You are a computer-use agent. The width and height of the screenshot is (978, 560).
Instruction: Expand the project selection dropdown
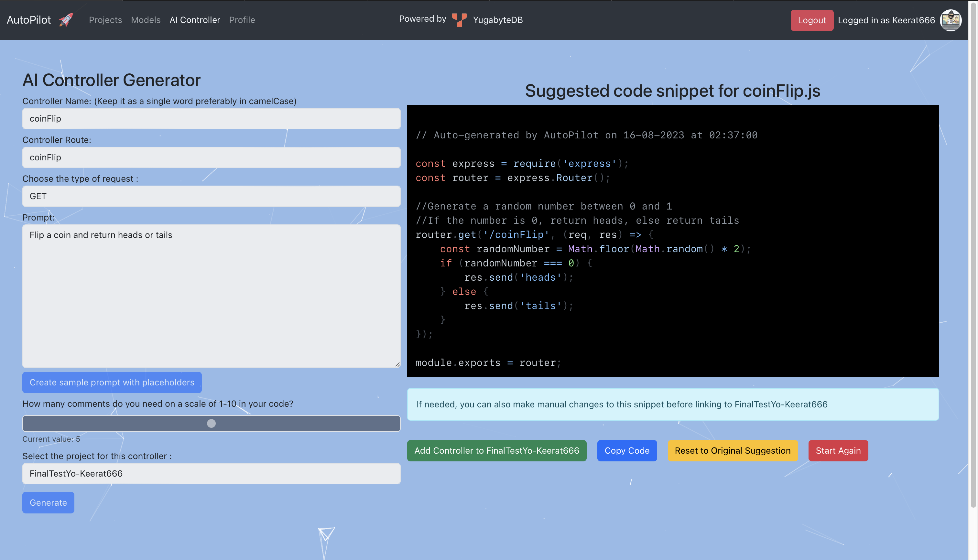click(211, 473)
